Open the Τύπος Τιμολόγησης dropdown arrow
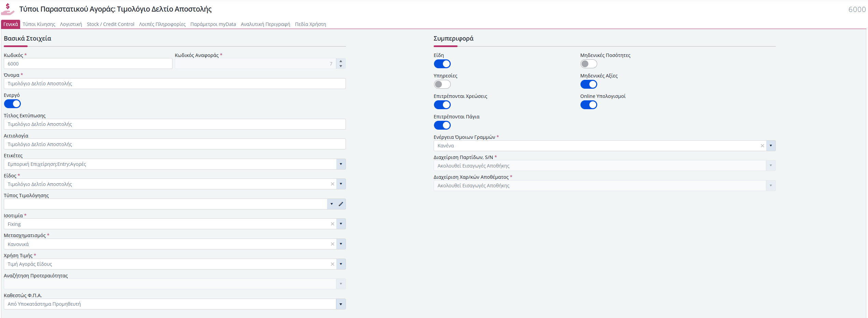The height and width of the screenshot is (318, 868). tap(332, 204)
